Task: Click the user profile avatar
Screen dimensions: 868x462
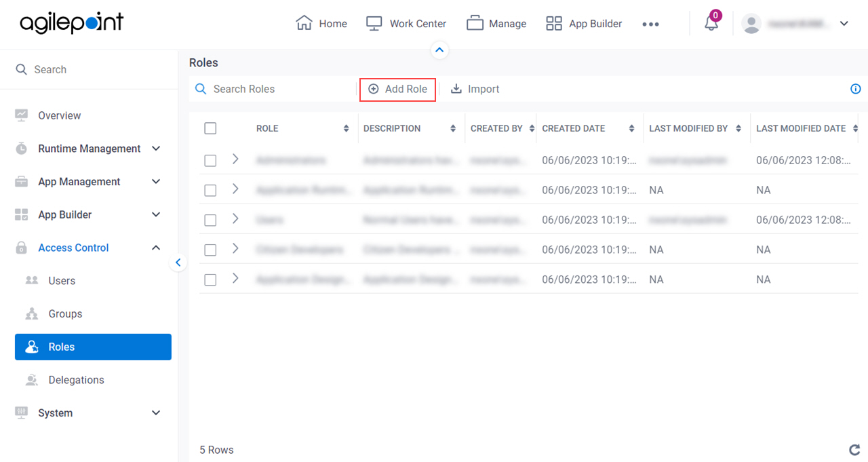Action: pyautogui.click(x=751, y=23)
